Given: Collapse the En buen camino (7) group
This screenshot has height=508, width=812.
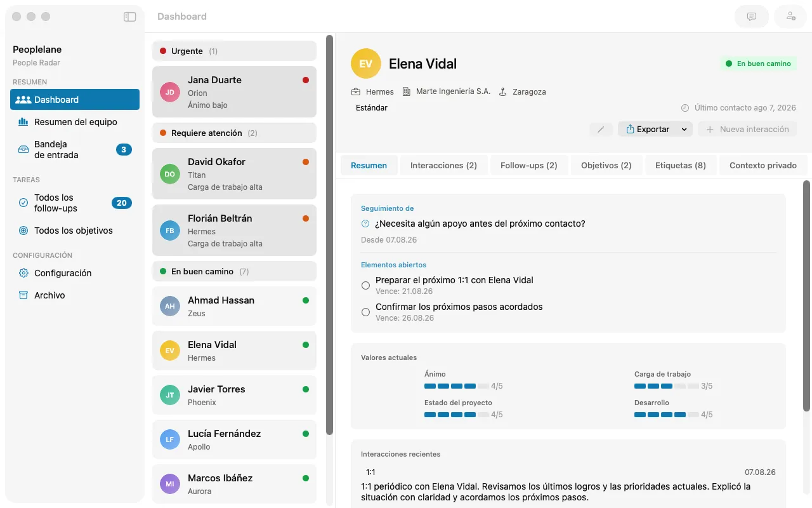Looking at the screenshot, I should [234, 271].
